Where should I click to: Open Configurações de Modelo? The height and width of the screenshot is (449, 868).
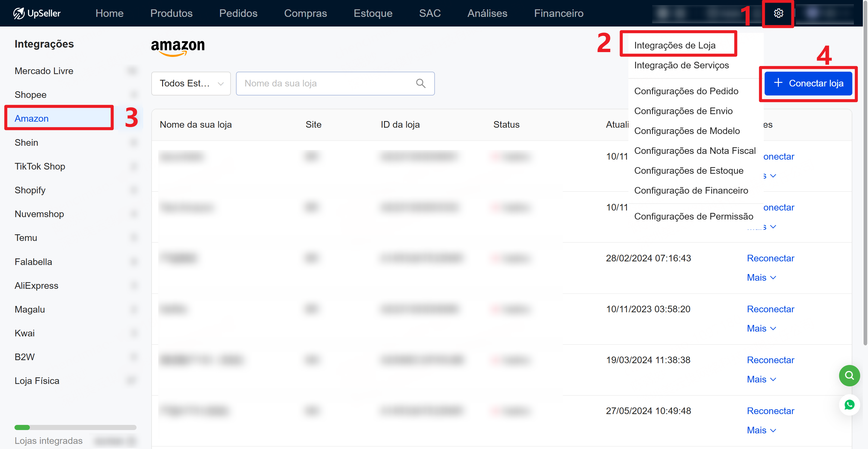click(687, 131)
